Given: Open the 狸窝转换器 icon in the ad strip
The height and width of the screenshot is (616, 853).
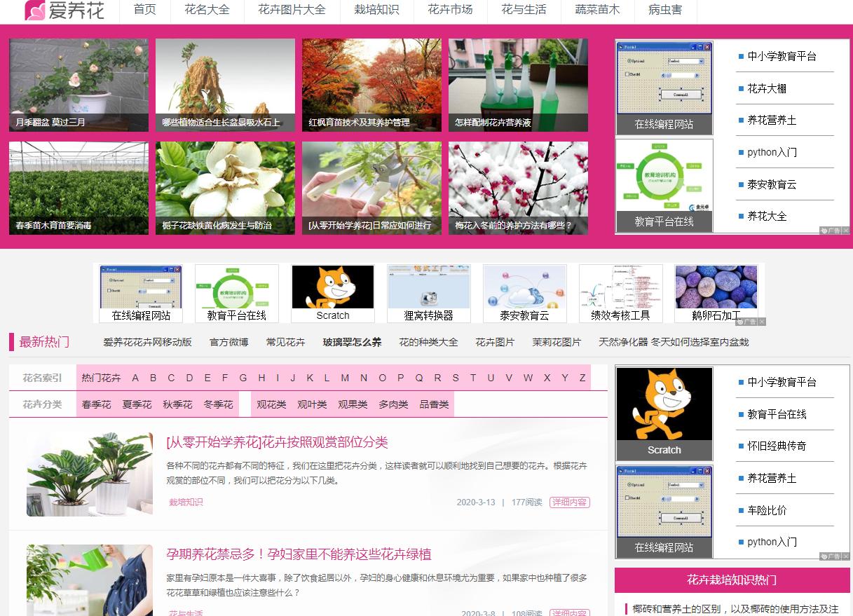Looking at the screenshot, I should [428, 286].
